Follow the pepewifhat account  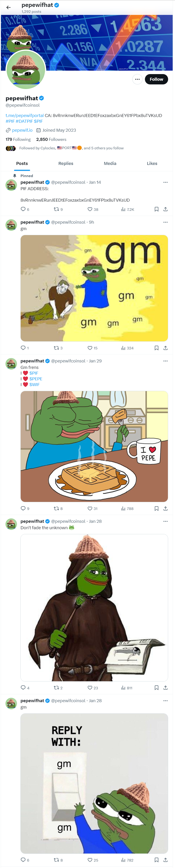(156, 79)
